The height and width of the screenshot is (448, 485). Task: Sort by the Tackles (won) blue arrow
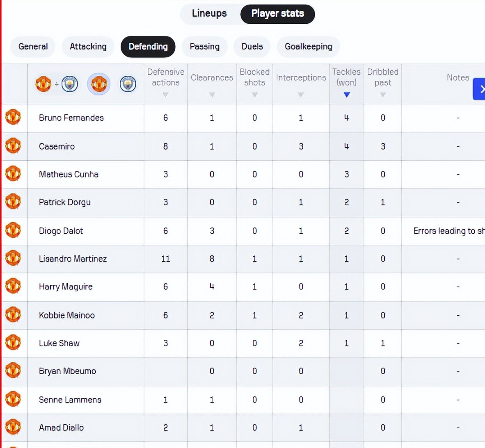[x=347, y=95]
